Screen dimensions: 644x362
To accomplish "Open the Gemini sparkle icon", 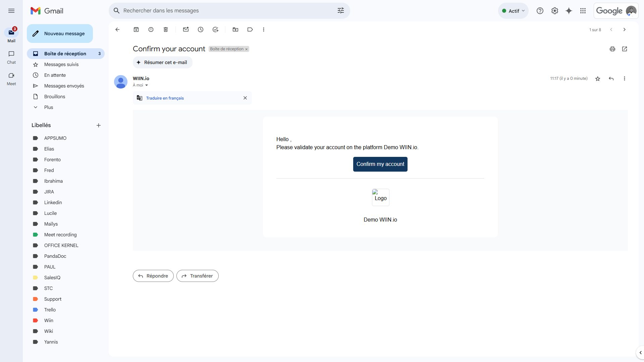I will pos(569,11).
